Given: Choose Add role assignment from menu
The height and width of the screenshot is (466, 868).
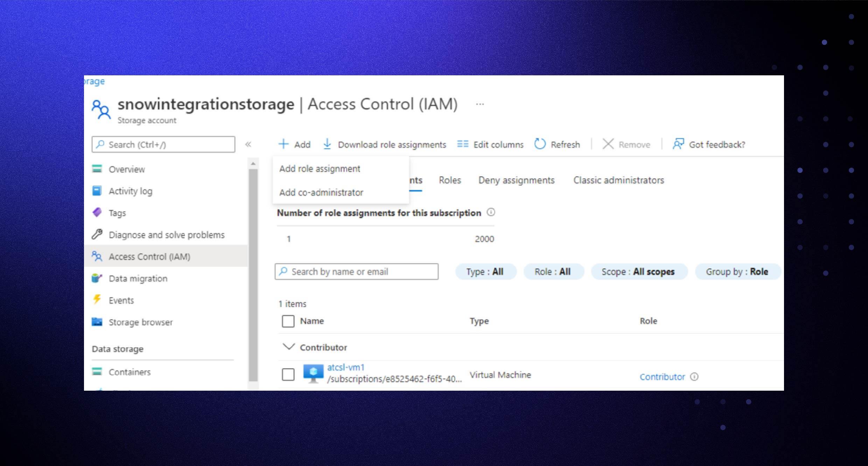Looking at the screenshot, I should (319, 169).
